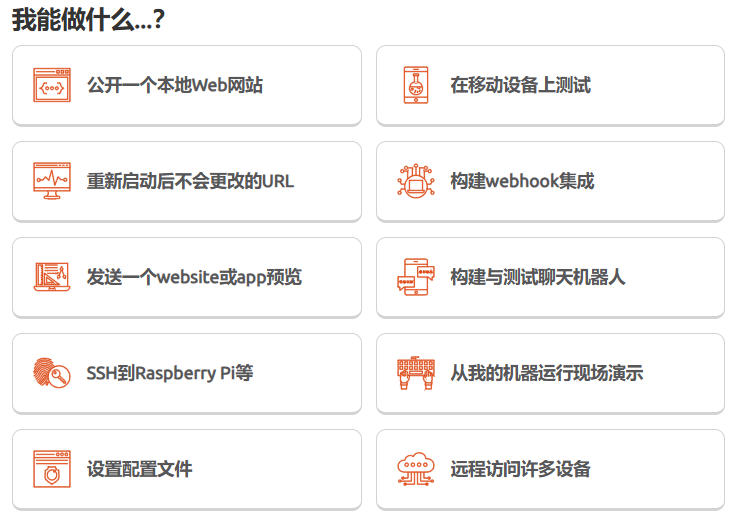This screenshot has width=753, height=529.
Task: Open 构建与测试聊天机器人 link
Action: click(x=538, y=277)
